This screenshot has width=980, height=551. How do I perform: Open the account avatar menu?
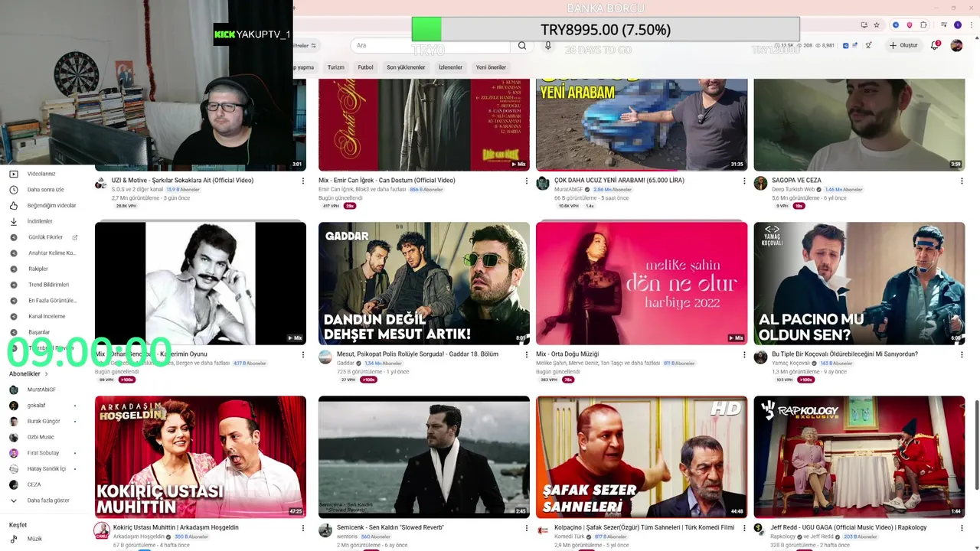(956, 46)
